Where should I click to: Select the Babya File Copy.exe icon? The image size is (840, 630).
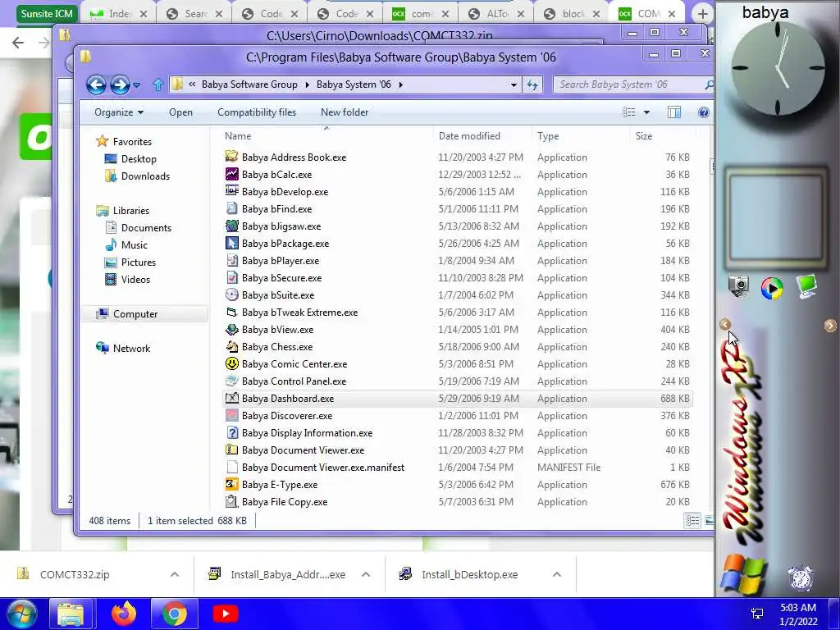coord(231,501)
